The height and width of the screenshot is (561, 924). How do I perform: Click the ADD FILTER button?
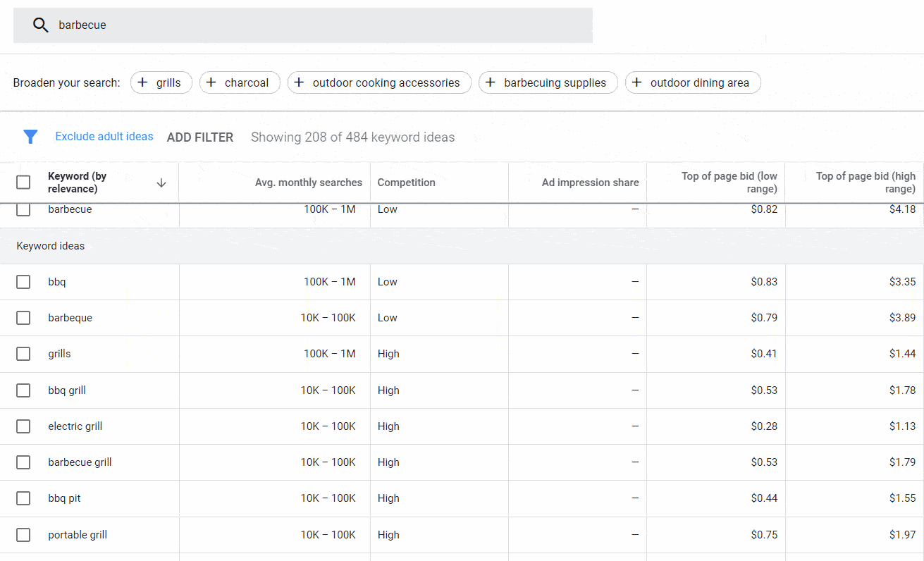coord(200,137)
